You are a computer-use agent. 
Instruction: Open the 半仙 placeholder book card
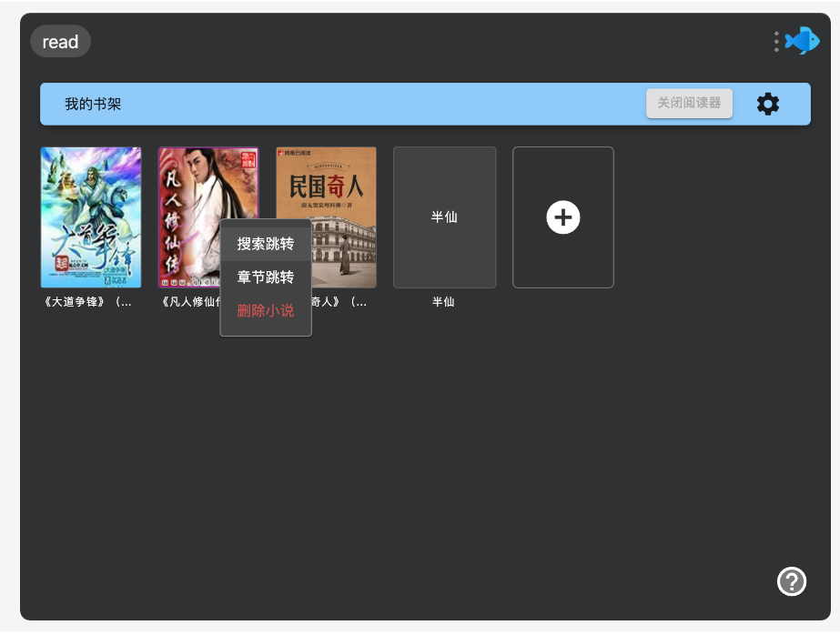(x=444, y=217)
